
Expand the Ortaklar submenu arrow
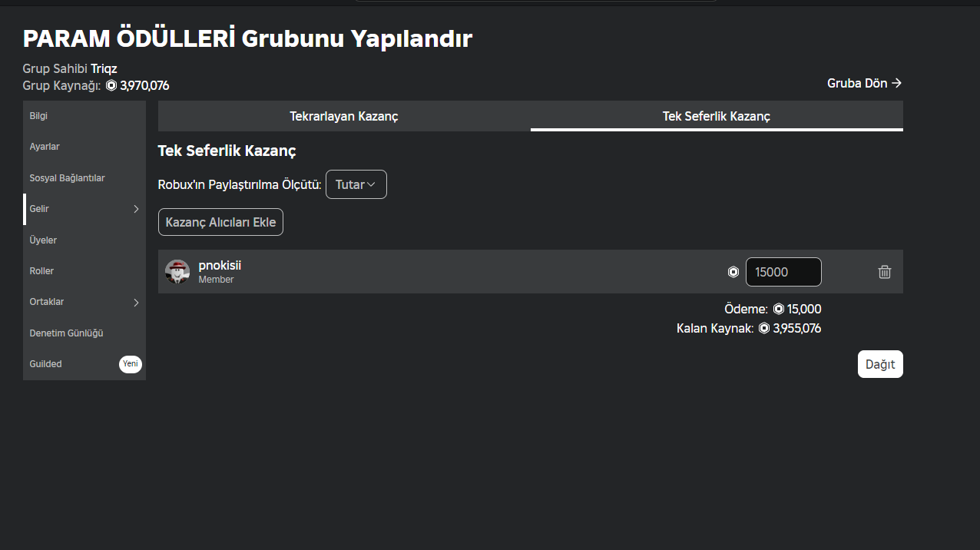tap(136, 302)
